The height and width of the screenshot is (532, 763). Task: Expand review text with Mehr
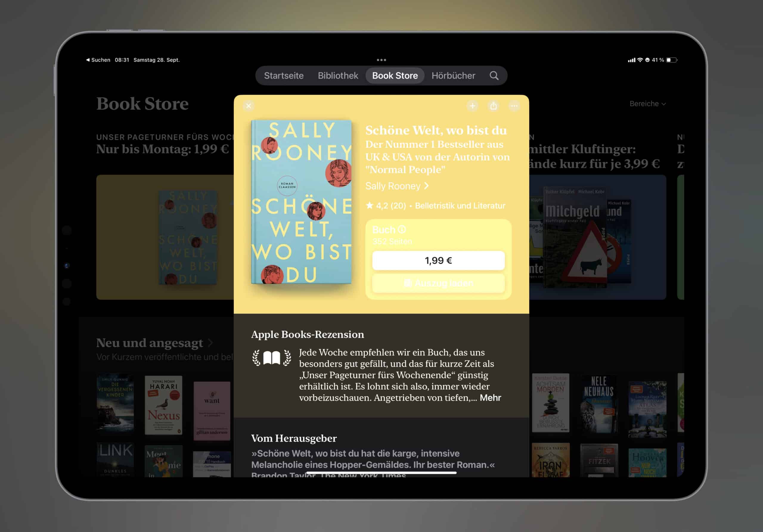pos(490,397)
